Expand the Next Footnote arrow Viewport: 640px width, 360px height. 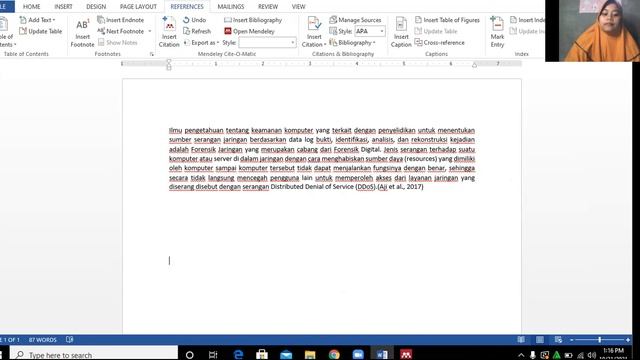(x=150, y=31)
